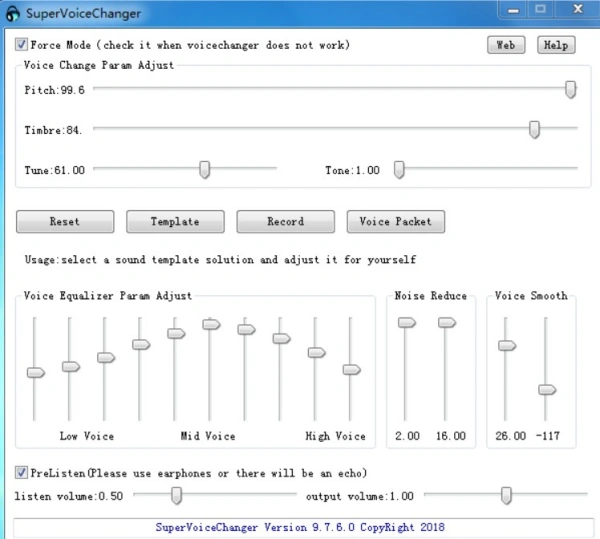
Task: Click the Noise Reduce slider showing 2.00
Action: click(x=407, y=323)
